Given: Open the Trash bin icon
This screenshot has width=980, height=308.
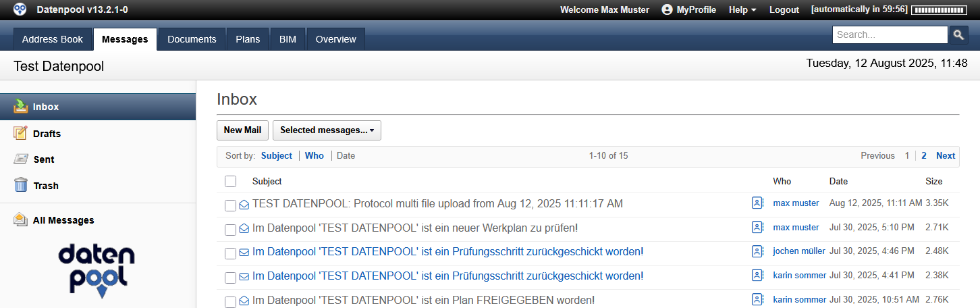Looking at the screenshot, I should coord(21,185).
